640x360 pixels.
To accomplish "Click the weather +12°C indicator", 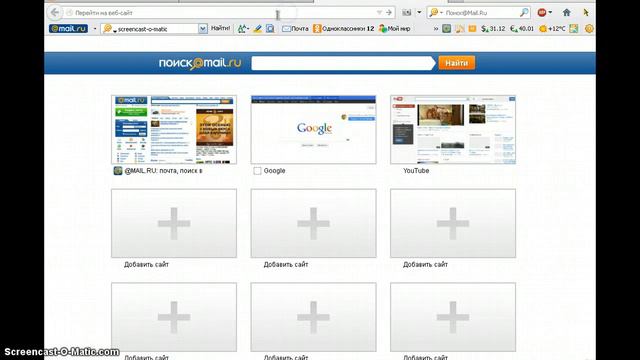I will tap(552, 29).
